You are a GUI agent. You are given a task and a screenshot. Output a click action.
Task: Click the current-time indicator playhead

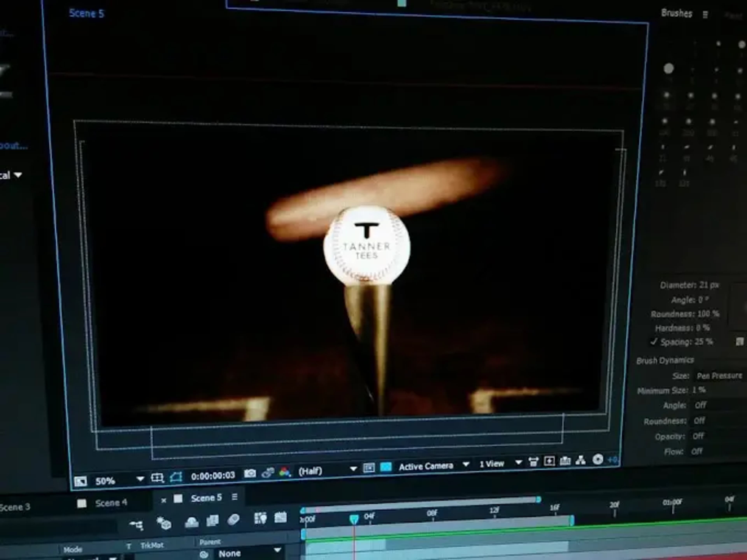pyautogui.click(x=354, y=520)
